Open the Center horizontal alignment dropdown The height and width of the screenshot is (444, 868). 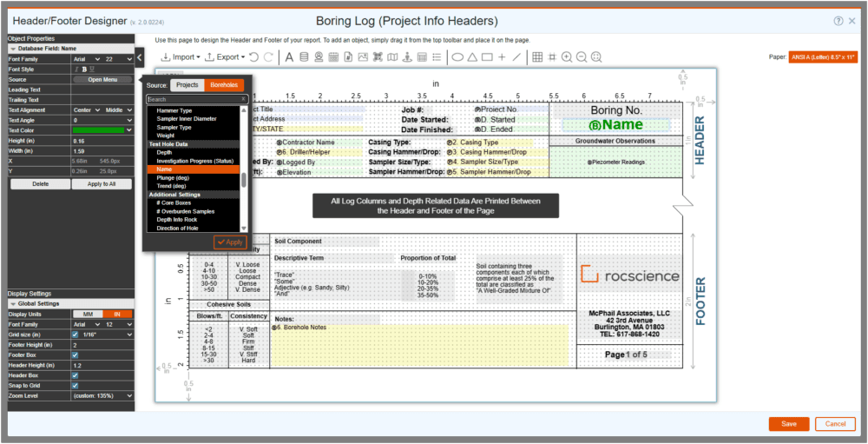(88, 109)
